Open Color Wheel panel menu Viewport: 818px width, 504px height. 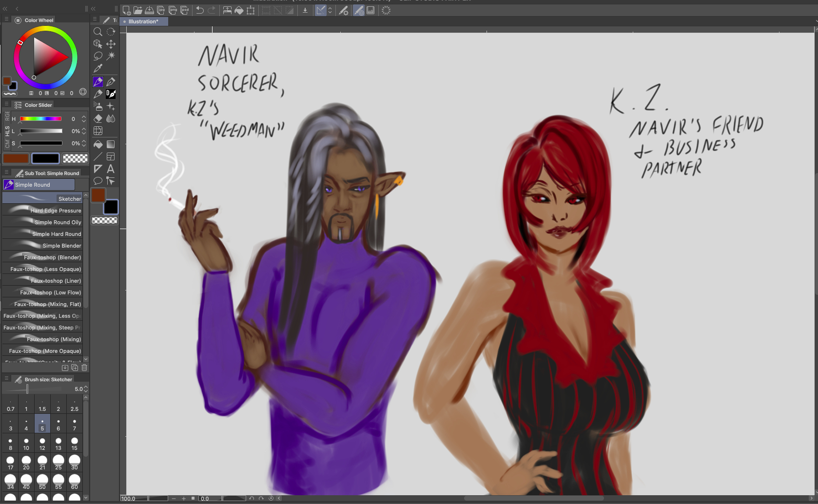click(x=6, y=20)
